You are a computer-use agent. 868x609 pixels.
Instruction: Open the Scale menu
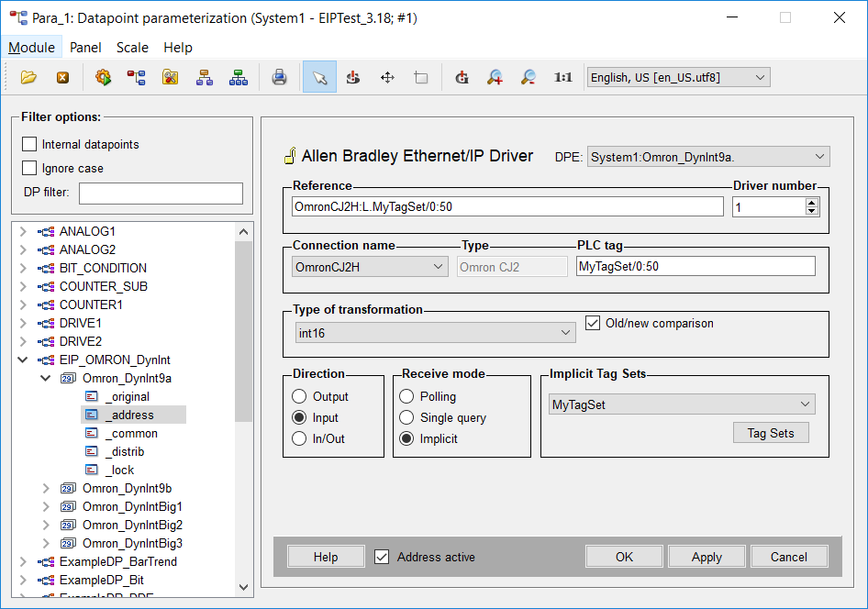[x=132, y=48]
